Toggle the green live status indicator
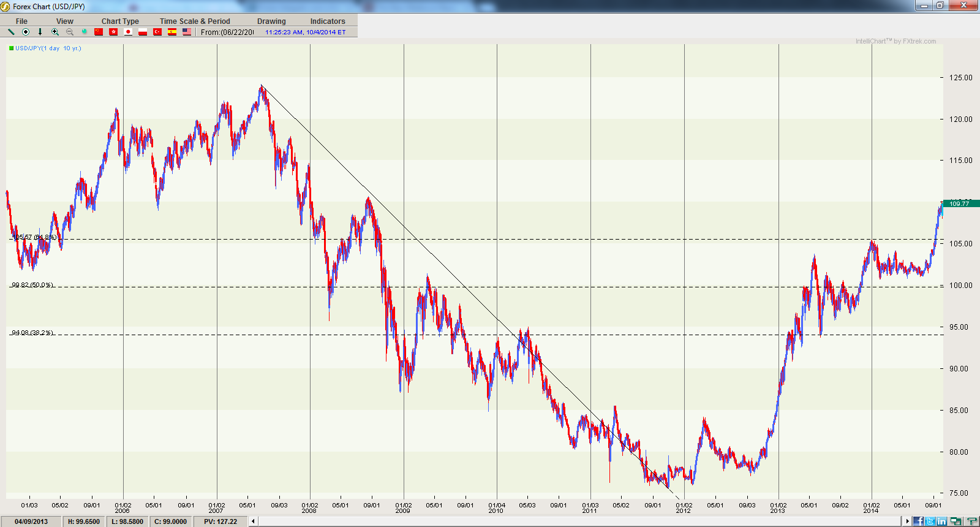This screenshot has width=980, height=527. 85,32
